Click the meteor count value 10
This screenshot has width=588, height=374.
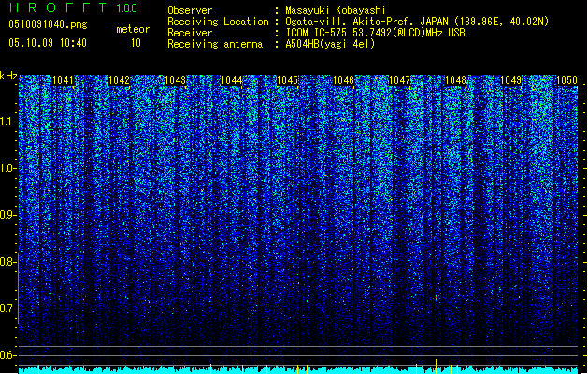136,43
